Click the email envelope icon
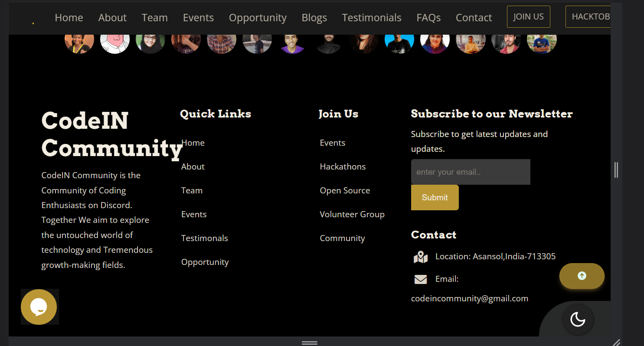644x346 pixels. coord(421,279)
